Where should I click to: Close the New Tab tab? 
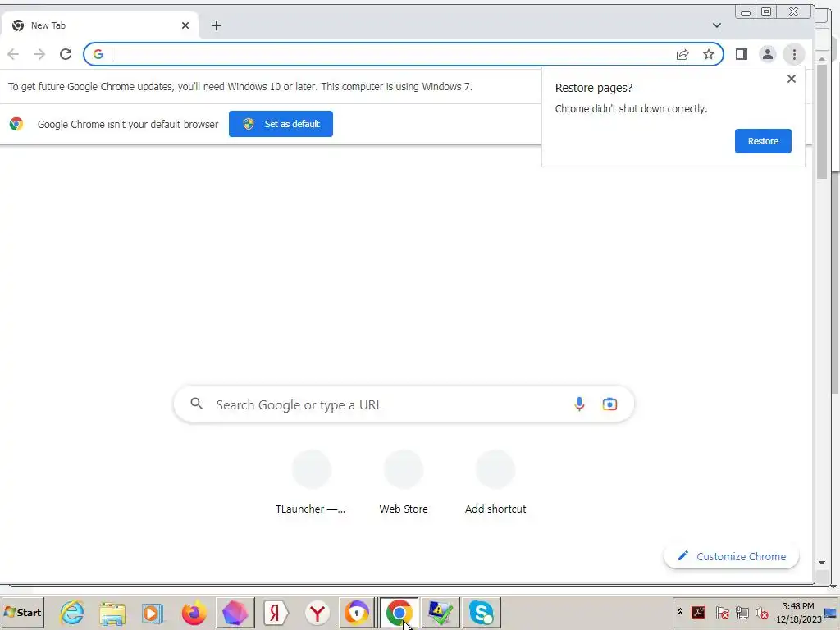(x=185, y=25)
